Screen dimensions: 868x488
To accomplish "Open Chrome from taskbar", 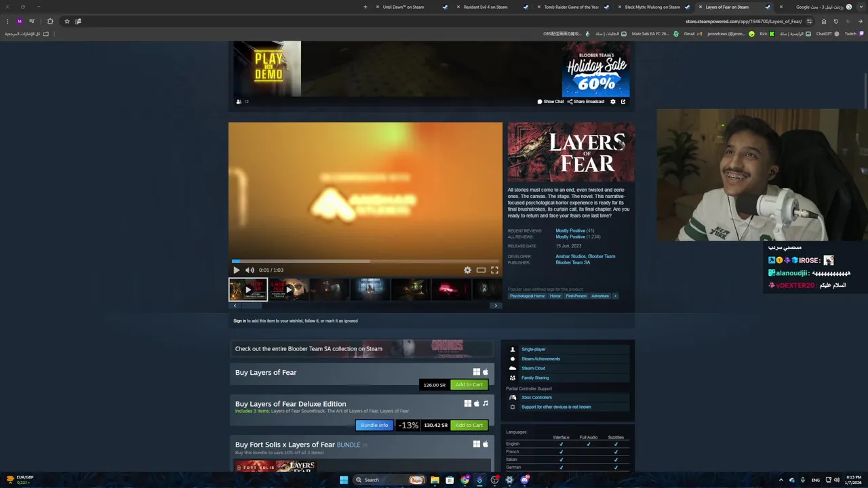I will pyautogui.click(x=465, y=480).
